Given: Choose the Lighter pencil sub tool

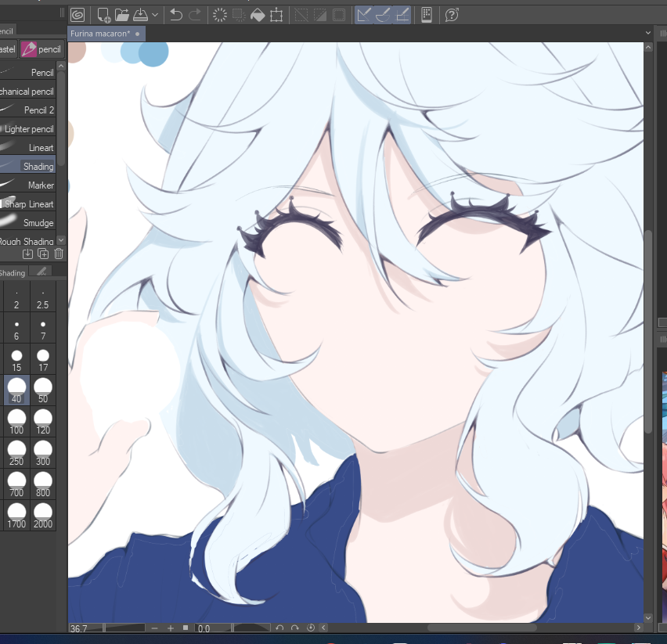Looking at the screenshot, I should (x=27, y=129).
